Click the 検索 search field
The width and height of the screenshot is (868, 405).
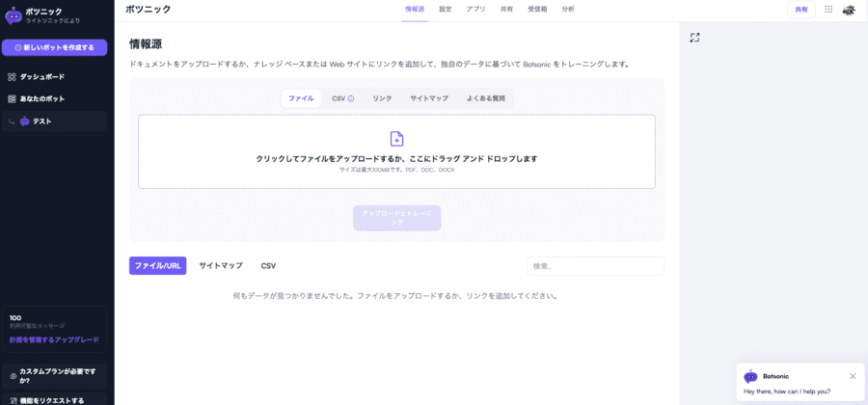click(x=596, y=266)
